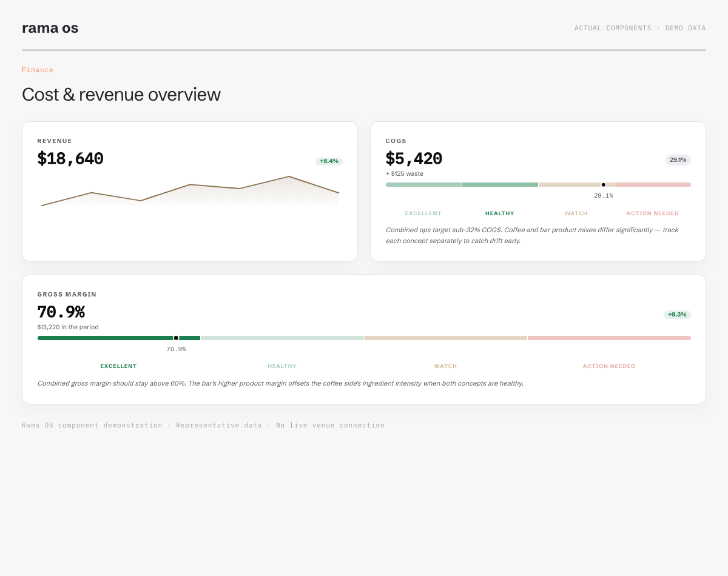Click the $18,640 revenue value
The height and width of the screenshot is (576, 728).
70,159
